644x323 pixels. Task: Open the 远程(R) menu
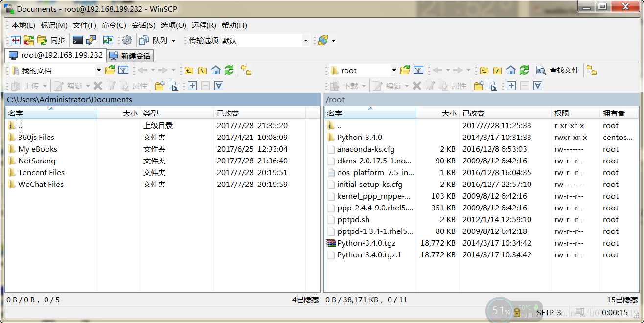[x=204, y=25]
